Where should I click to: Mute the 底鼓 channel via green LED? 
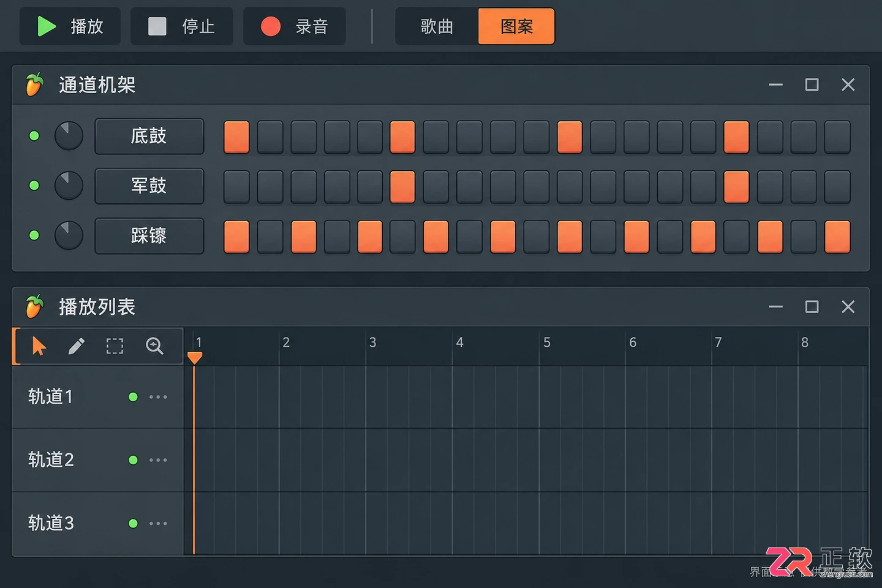(34, 136)
